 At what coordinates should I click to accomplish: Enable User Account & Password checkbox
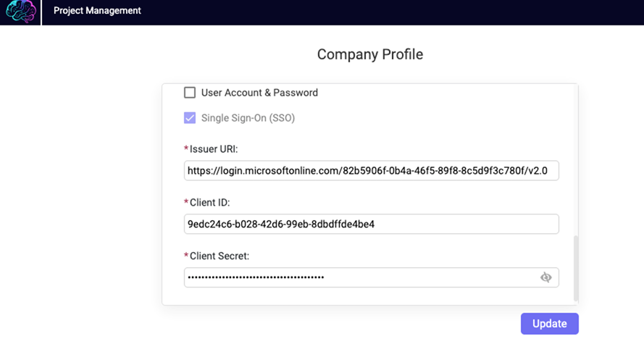pyautogui.click(x=190, y=93)
